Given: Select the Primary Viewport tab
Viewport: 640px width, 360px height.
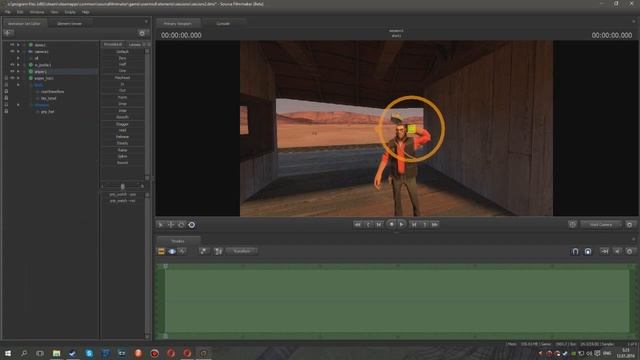Looking at the screenshot, I should click(x=178, y=24).
